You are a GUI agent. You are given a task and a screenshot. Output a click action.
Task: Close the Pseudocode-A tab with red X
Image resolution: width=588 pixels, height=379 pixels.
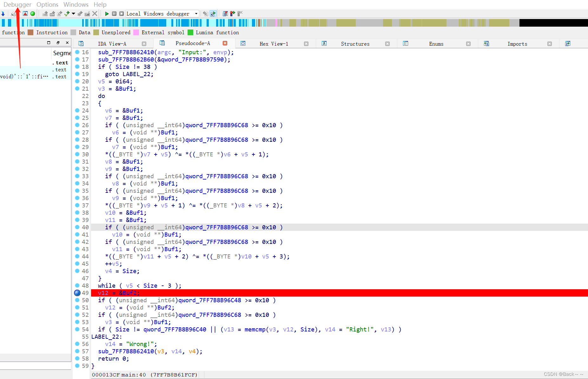(x=225, y=43)
